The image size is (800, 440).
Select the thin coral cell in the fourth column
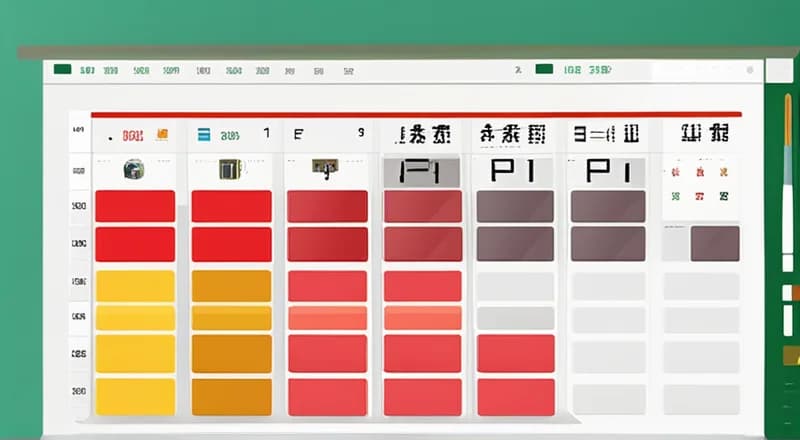coord(422,317)
